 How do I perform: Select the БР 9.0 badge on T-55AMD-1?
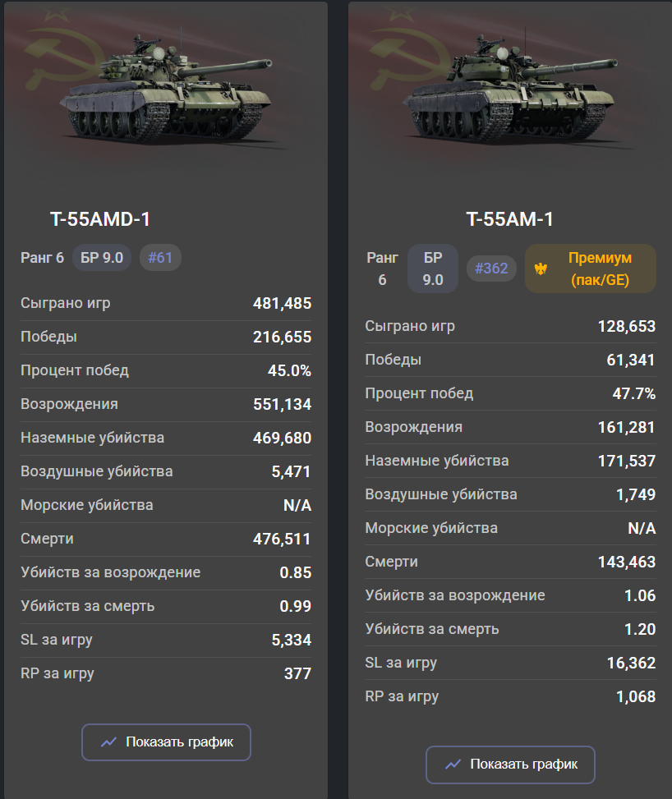pyautogui.click(x=102, y=258)
